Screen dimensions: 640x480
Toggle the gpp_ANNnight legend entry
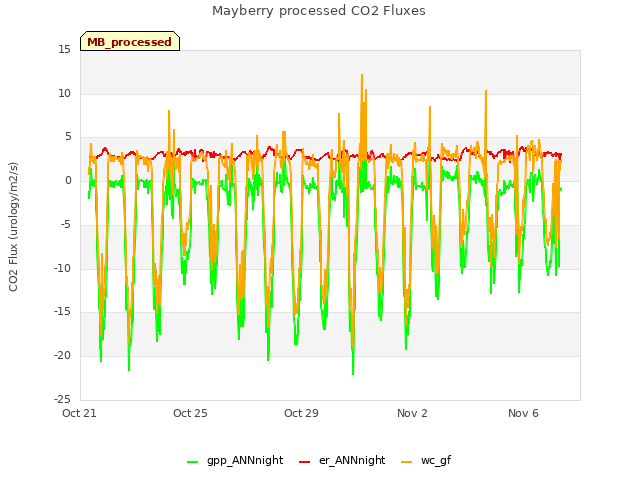[x=235, y=460]
